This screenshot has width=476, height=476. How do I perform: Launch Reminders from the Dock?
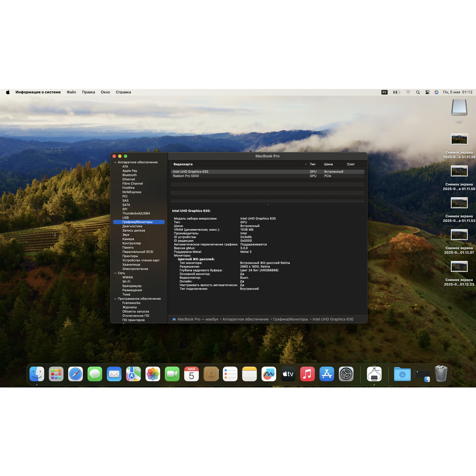[230, 374]
